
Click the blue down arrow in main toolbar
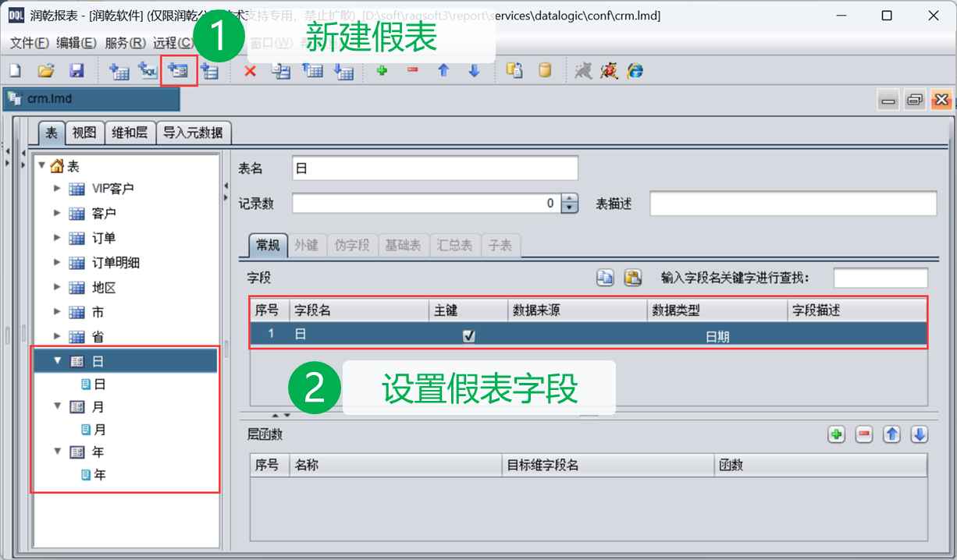(x=474, y=70)
